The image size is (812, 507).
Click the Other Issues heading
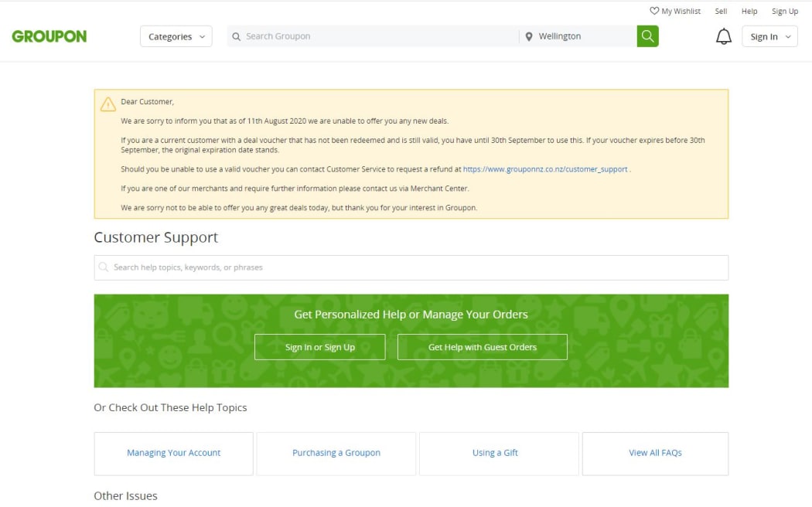click(125, 495)
